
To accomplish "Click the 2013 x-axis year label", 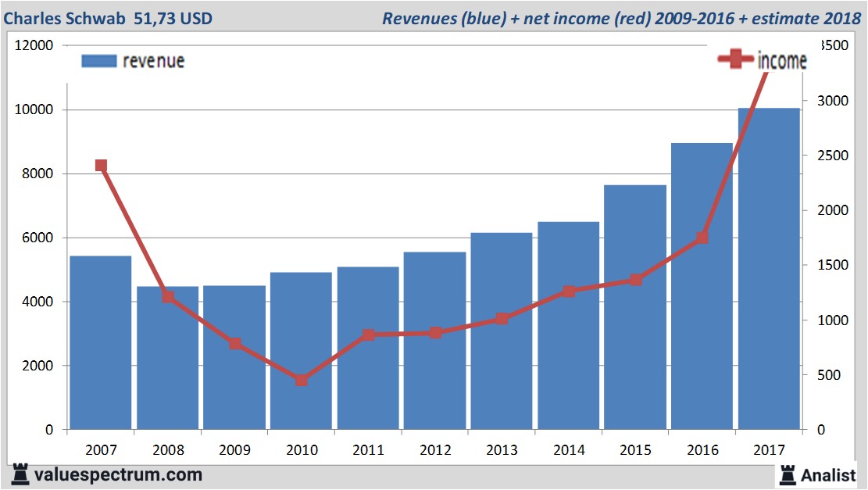I will tap(502, 449).
